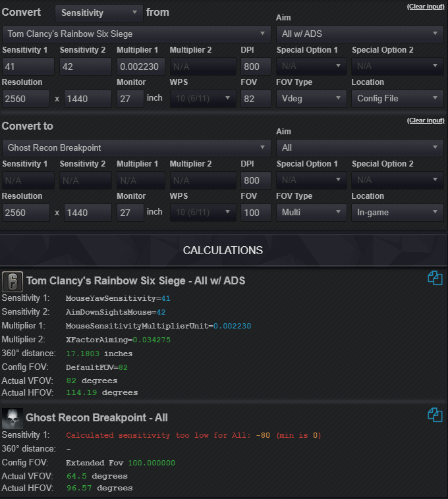Open source Special Option 2 dropdown

pyautogui.click(x=397, y=66)
